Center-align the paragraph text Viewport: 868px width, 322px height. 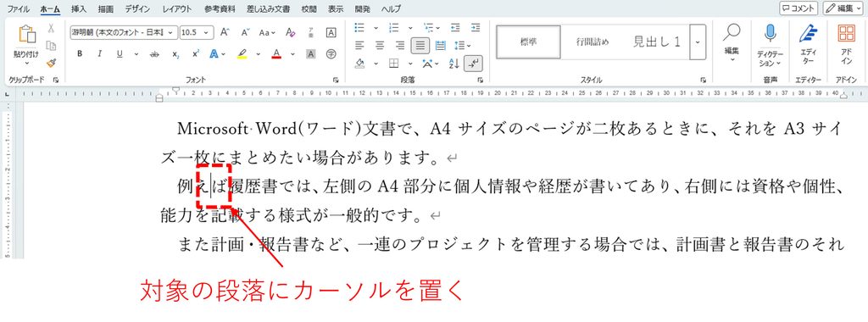(380, 46)
